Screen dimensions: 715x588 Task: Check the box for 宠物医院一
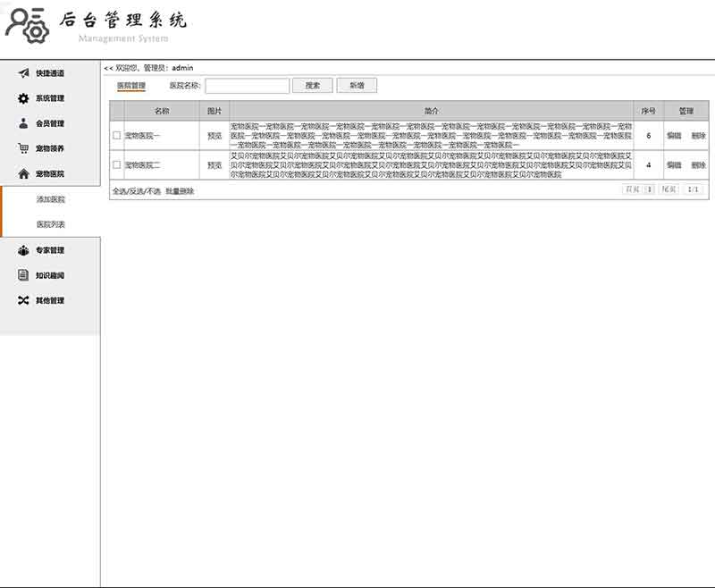(x=117, y=136)
